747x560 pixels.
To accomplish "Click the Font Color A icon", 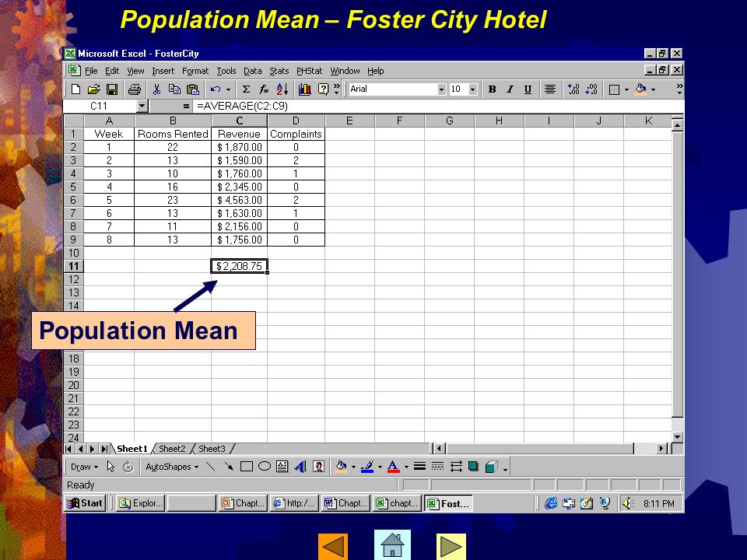I will tap(393, 467).
